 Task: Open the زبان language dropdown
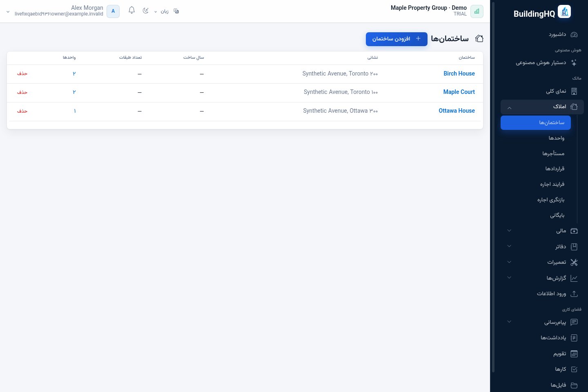(161, 11)
